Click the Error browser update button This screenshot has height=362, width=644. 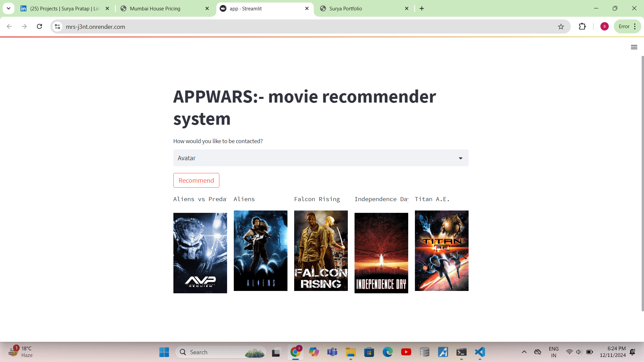click(624, 26)
